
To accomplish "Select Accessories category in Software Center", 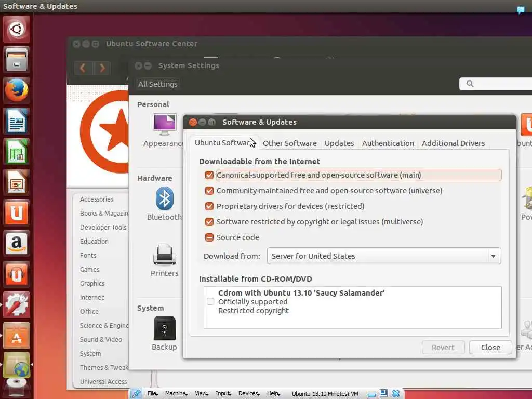I will pyautogui.click(x=97, y=199).
